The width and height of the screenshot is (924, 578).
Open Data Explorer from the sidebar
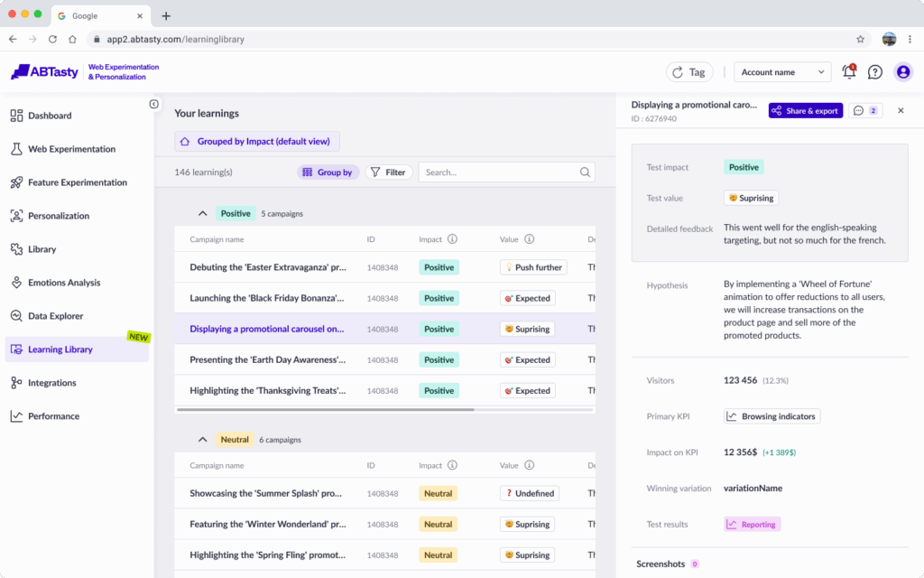[x=55, y=316]
